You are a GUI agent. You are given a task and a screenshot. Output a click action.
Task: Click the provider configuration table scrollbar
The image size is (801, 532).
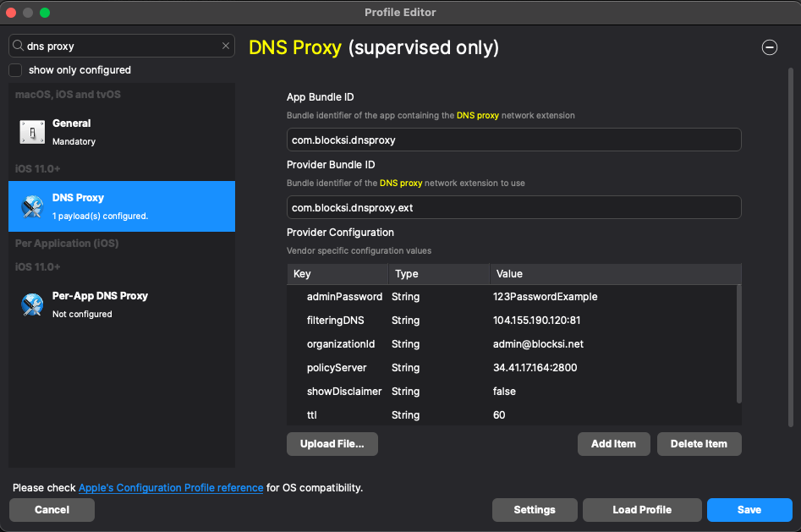[x=738, y=344]
